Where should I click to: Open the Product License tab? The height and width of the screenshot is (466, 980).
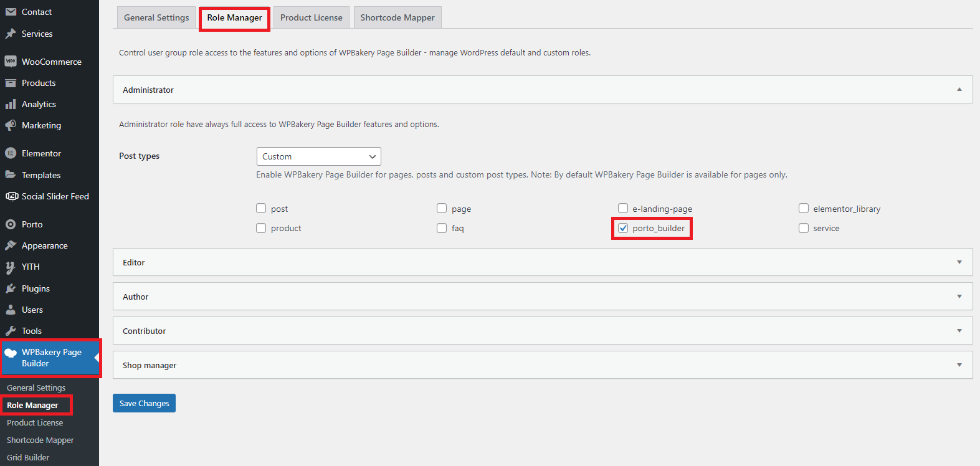click(x=312, y=17)
